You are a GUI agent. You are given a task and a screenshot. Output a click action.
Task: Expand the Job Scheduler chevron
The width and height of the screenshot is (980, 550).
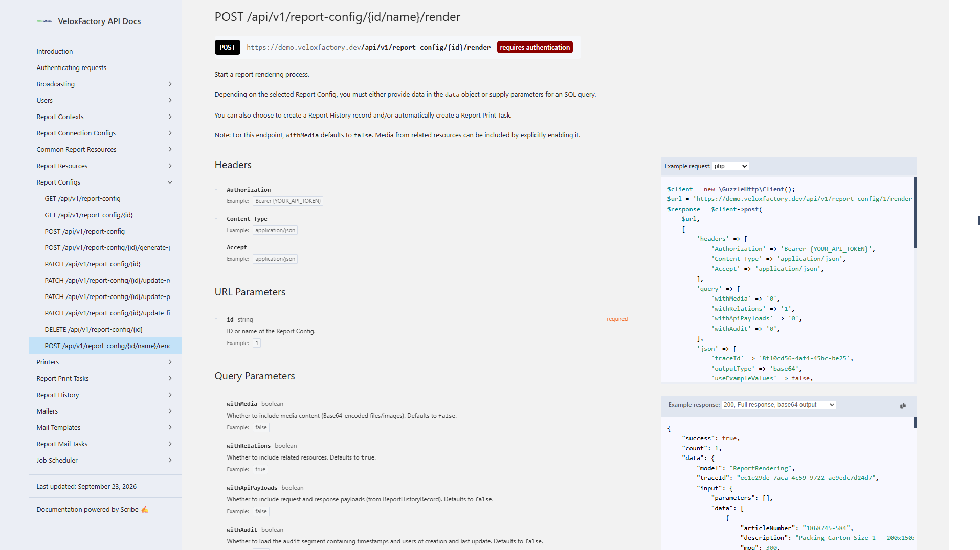click(x=170, y=460)
